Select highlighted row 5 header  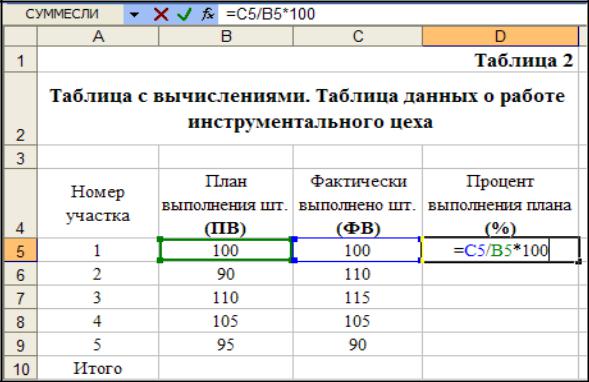click(x=20, y=250)
